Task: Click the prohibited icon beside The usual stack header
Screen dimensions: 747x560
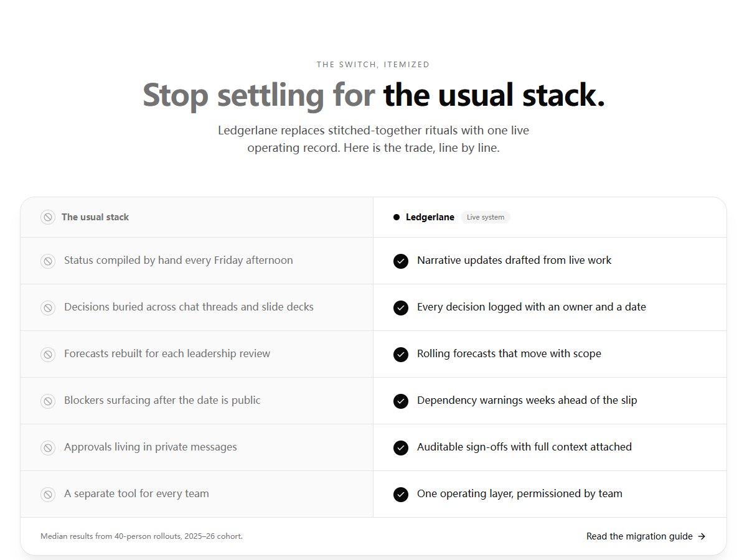Action: point(48,217)
